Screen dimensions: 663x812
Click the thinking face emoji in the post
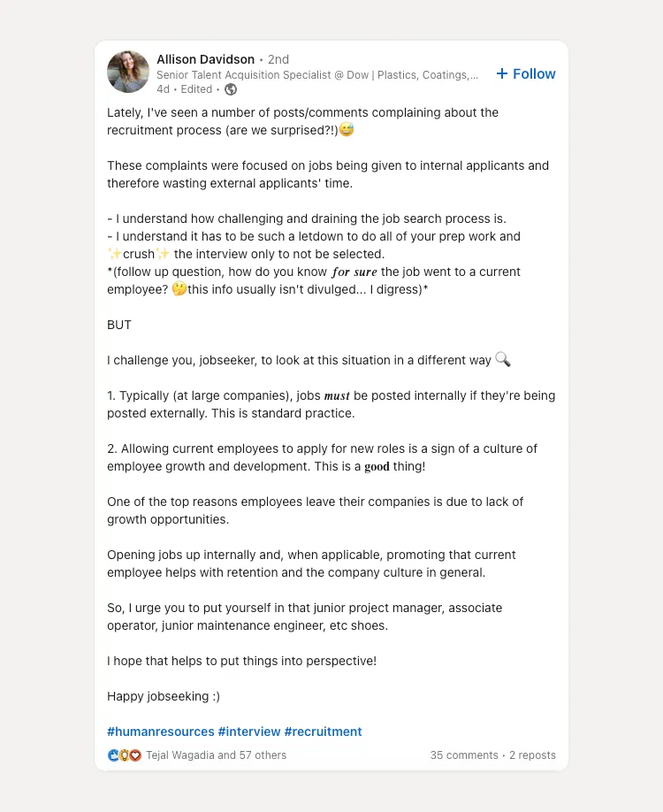pos(177,289)
